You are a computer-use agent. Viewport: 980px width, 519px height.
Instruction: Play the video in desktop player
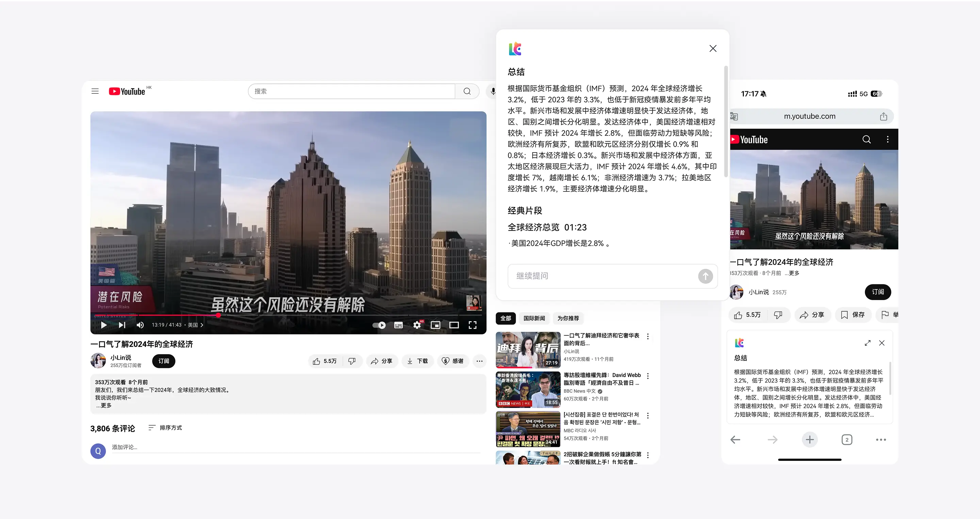[x=103, y=325]
